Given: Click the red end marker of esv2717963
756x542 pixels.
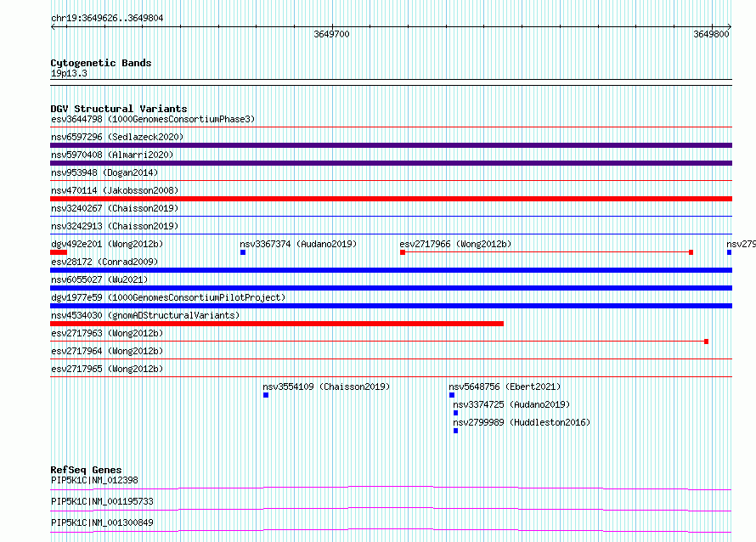Looking at the screenshot, I should coord(707,342).
